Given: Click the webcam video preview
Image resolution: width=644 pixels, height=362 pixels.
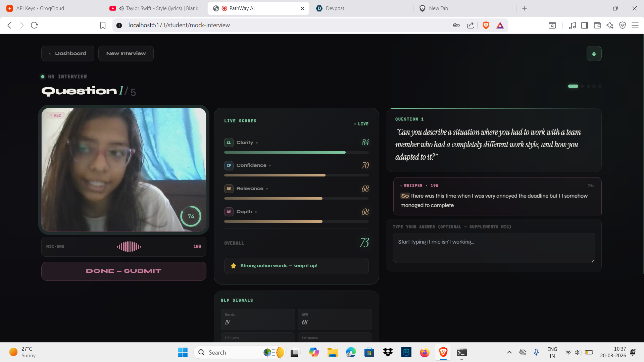Looking at the screenshot, I should point(123,170).
